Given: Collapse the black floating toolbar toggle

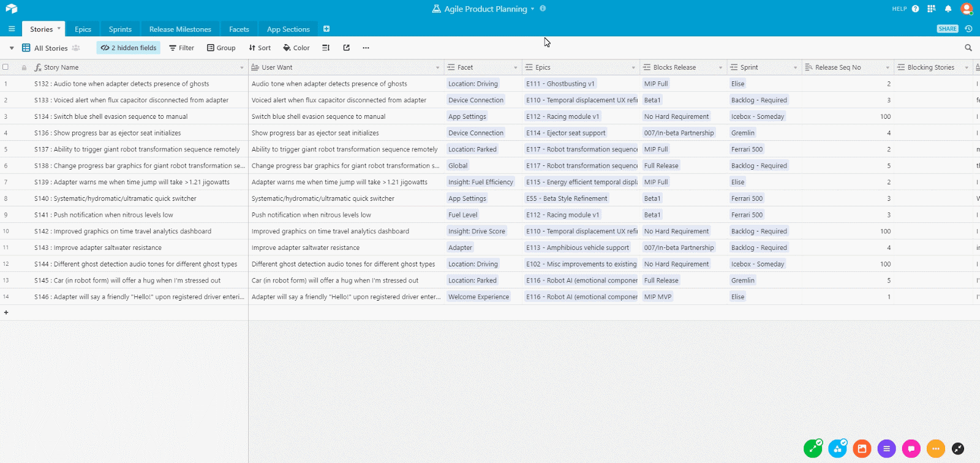Looking at the screenshot, I should (958, 449).
